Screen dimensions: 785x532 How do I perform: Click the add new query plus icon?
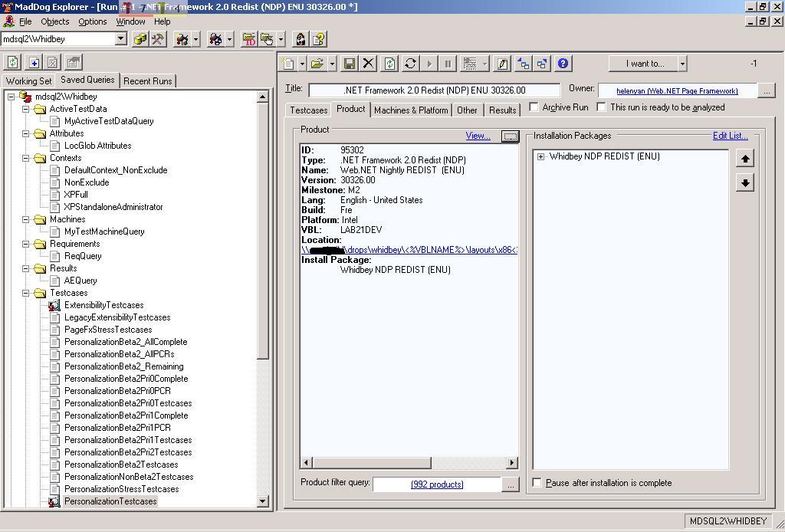pyautogui.click(x=34, y=63)
